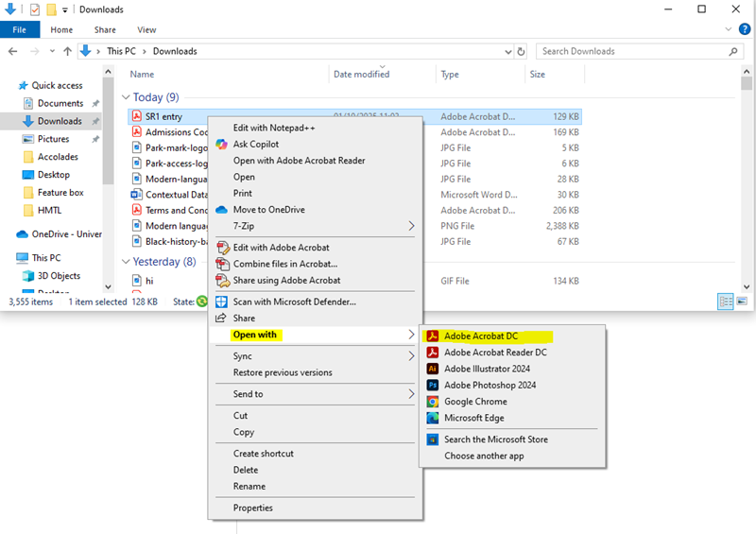Open the View ribbon tab
The height and width of the screenshot is (534, 756).
tap(146, 30)
